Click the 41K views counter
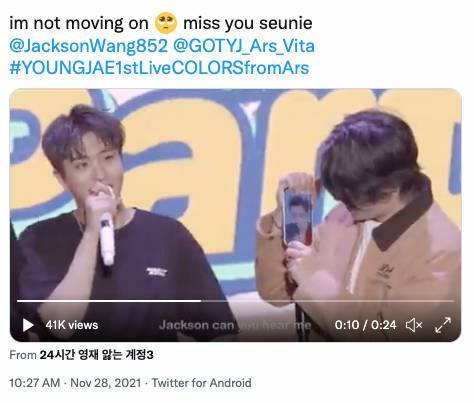 72,325
